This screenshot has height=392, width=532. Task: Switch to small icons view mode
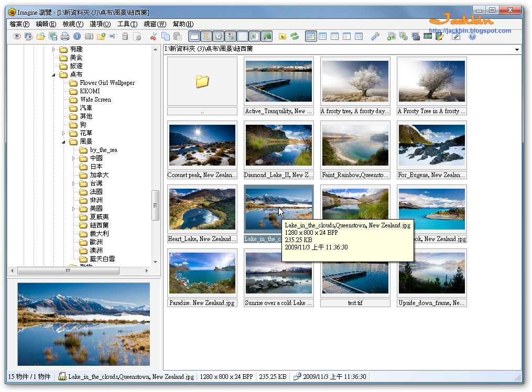click(334, 36)
